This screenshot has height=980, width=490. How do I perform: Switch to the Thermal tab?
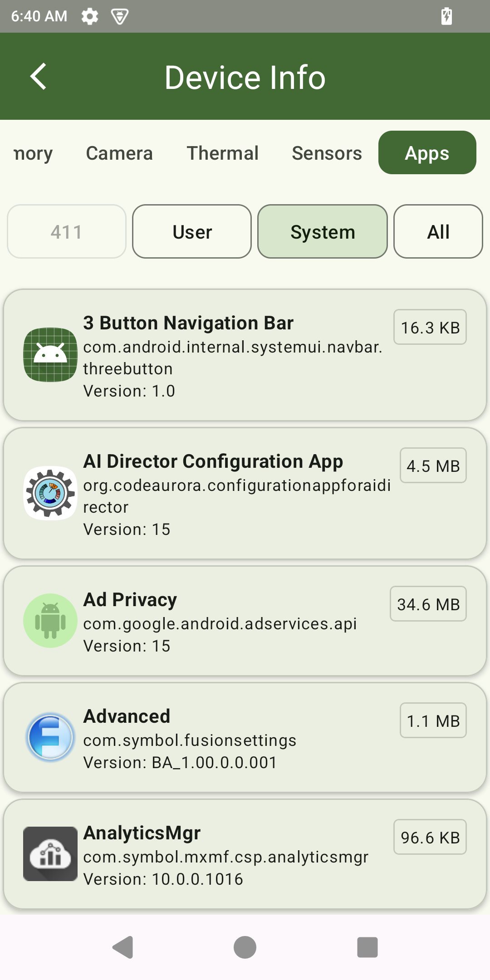(x=223, y=153)
